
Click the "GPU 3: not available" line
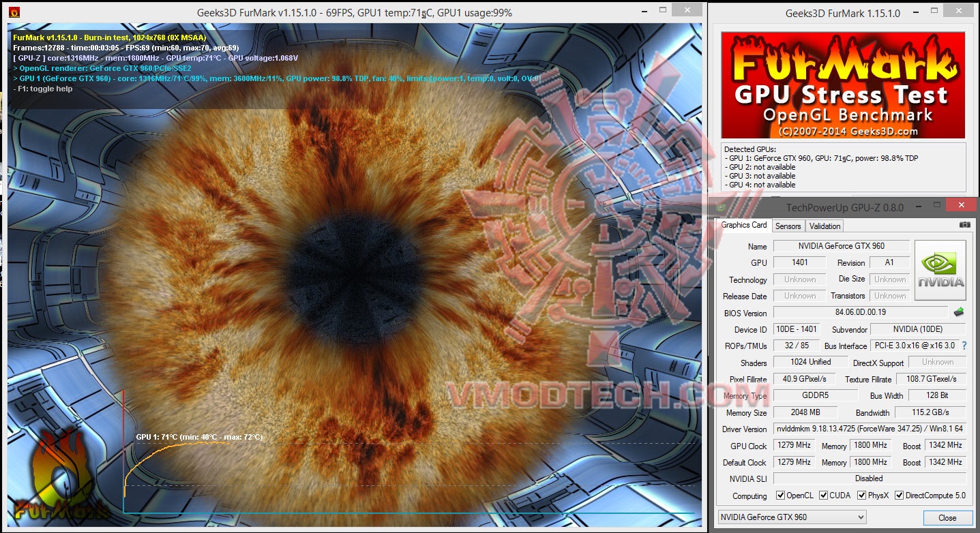click(760, 176)
